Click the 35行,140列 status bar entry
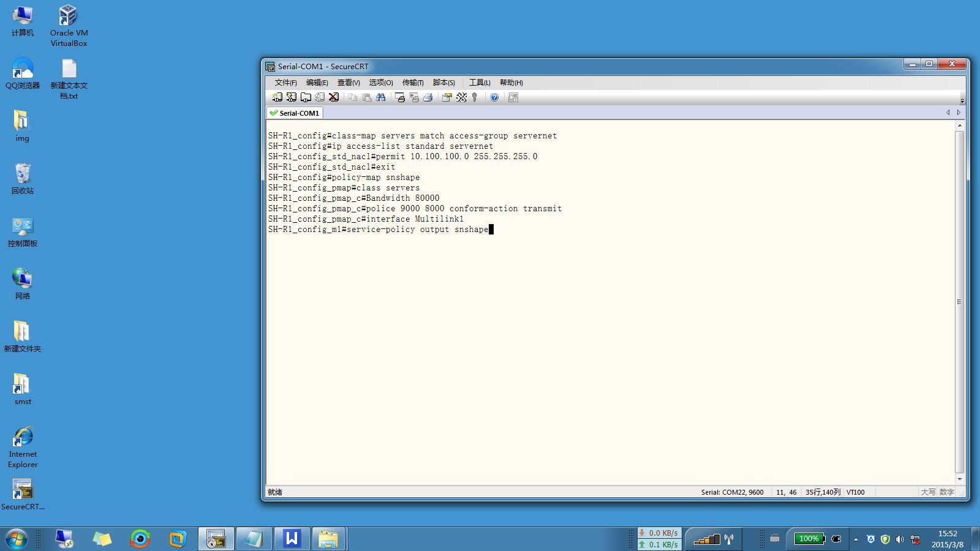Image resolution: width=980 pixels, height=551 pixels. pyautogui.click(x=823, y=492)
